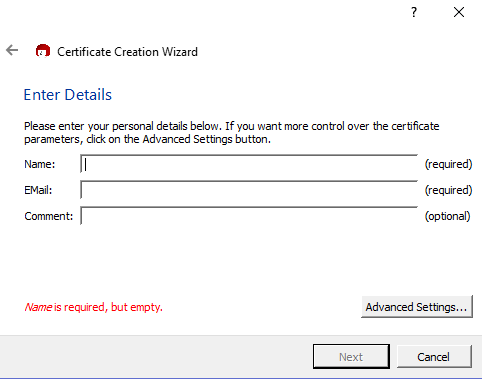The width and height of the screenshot is (482, 379).
Task: Click the Next button
Action: click(x=351, y=357)
